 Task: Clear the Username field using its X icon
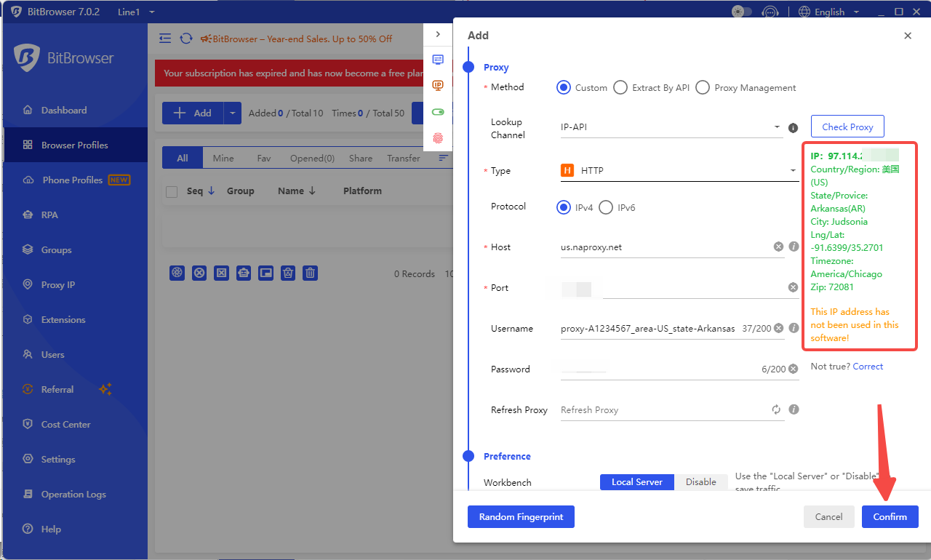pos(778,328)
